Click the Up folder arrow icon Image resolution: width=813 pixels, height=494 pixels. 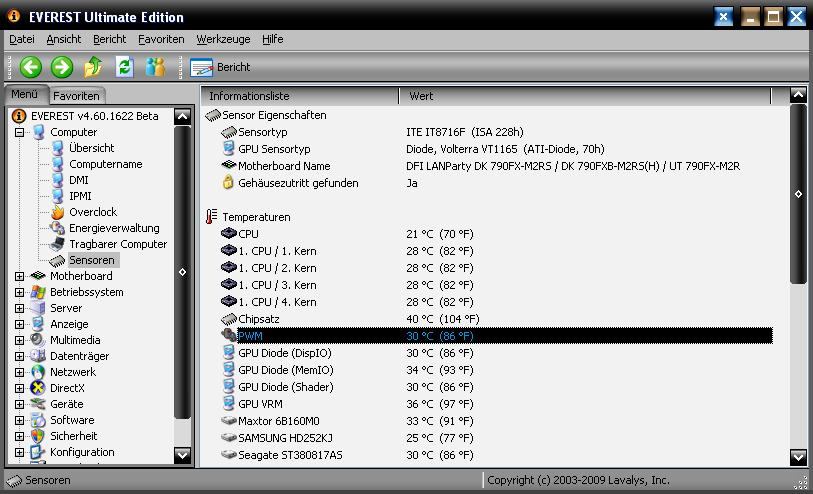[x=93, y=67]
